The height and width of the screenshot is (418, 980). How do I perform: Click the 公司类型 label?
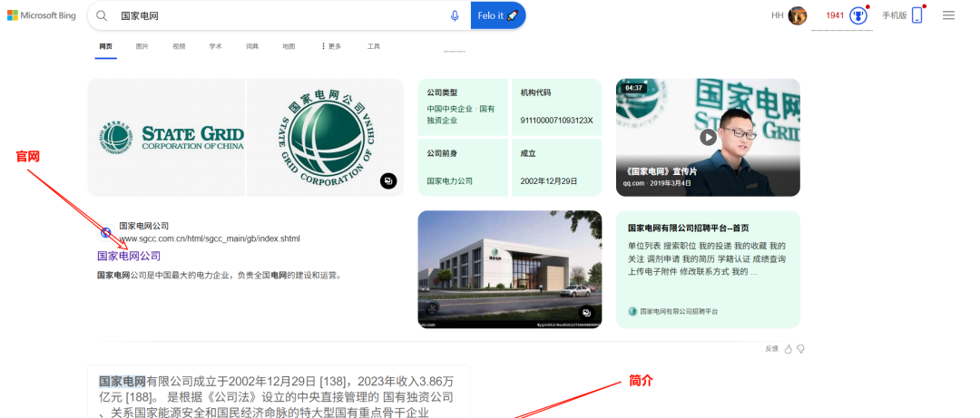pyautogui.click(x=442, y=92)
